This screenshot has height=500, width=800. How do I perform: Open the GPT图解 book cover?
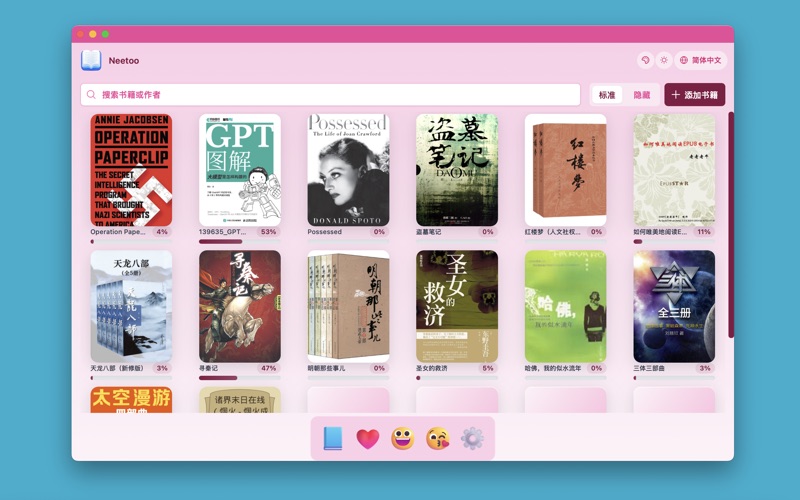tap(240, 170)
